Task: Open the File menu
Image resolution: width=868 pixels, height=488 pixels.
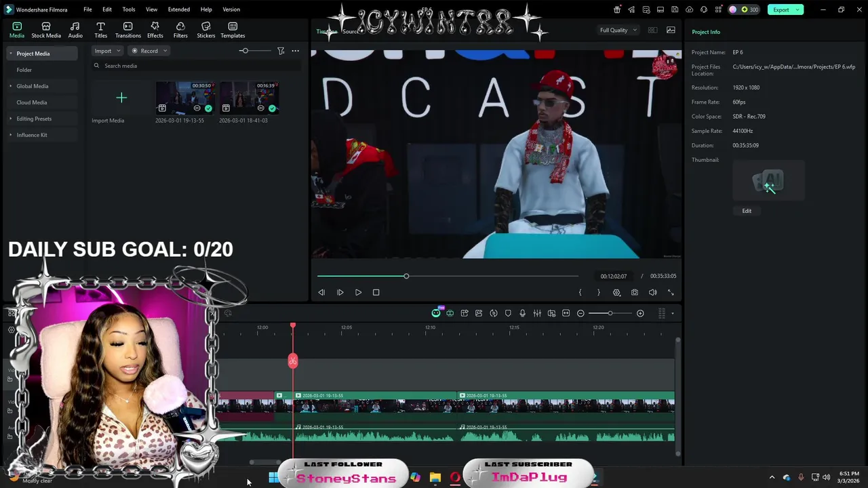Action: pyautogui.click(x=87, y=9)
